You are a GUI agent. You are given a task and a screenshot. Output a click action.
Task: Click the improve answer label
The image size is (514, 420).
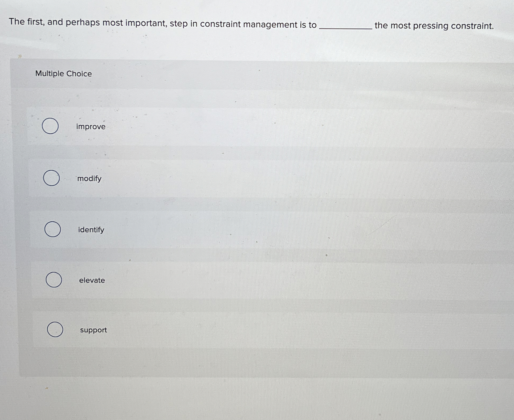tap(90, 127)
